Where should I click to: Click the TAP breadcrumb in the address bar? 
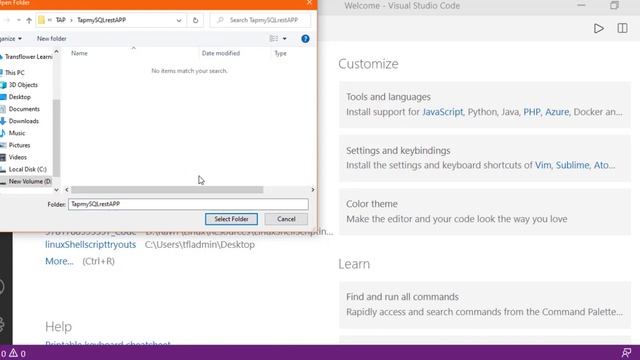coord(60,20)
